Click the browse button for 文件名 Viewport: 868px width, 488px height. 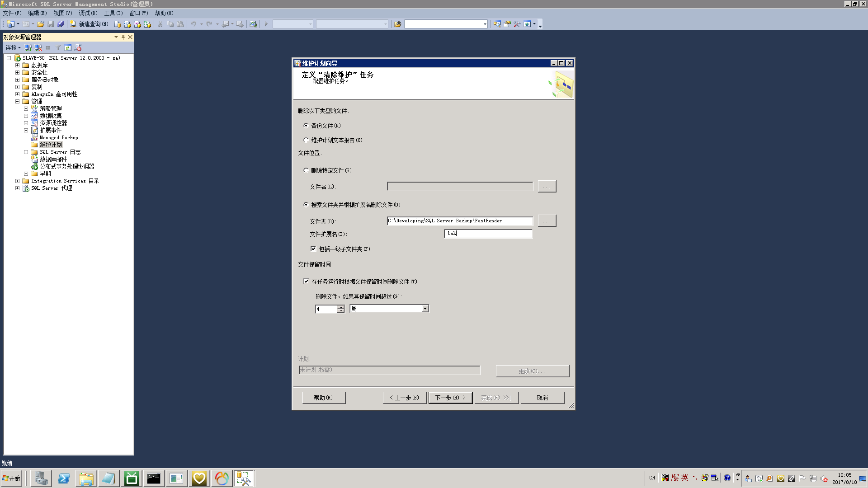(x=547, y=186)
